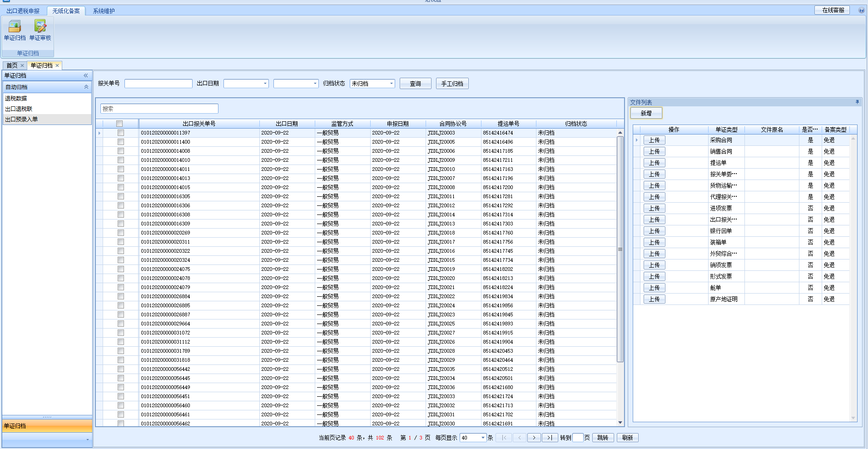Upload a file for 银行回单
The height and width of the screenshot is (449, 868).
point(654,231)
